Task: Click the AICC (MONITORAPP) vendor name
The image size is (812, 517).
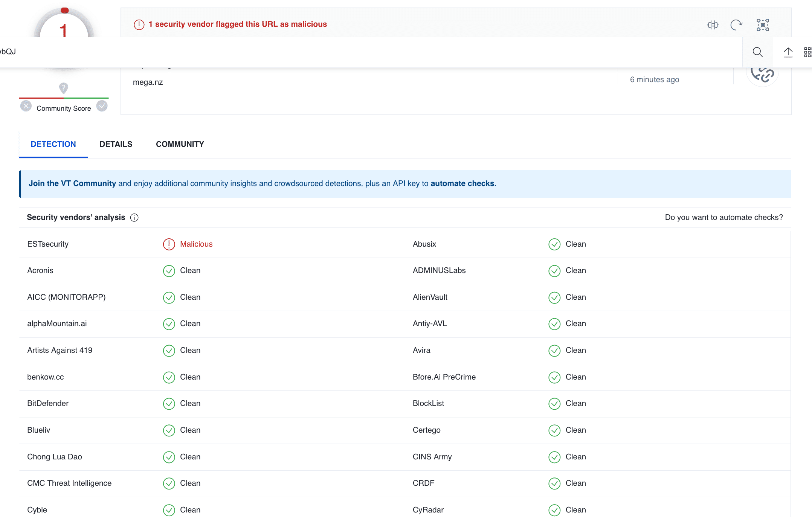Action: (x=66, y=297)
